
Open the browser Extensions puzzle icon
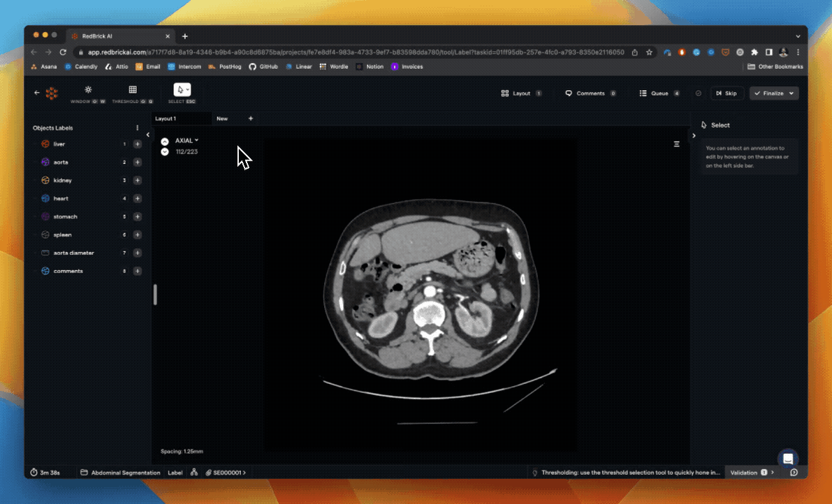coord(754,52)
